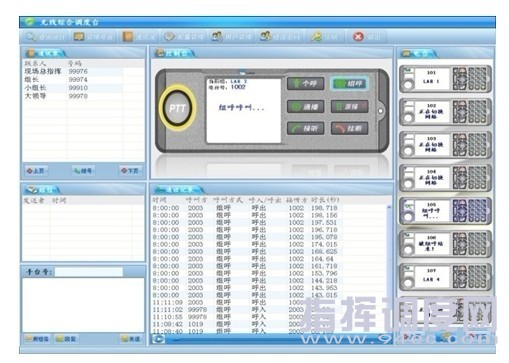Click the 个呼 individual call button
The width and height of the screenshot is (509, 363).
[306, 83]
